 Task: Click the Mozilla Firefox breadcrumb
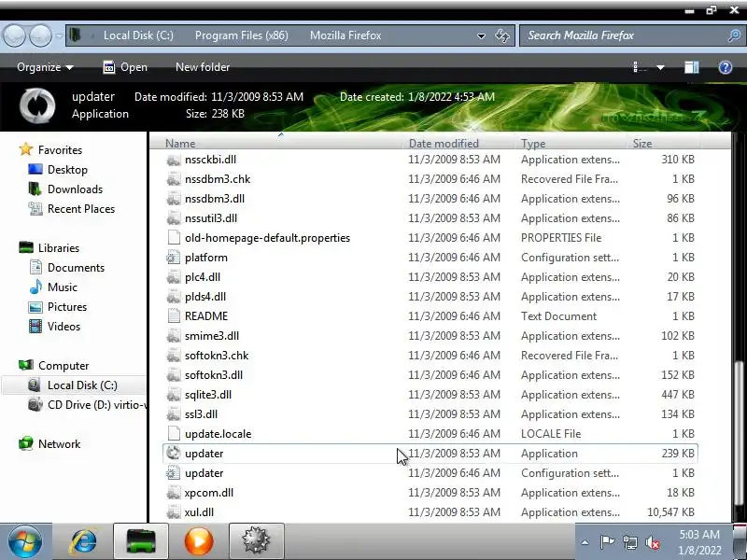(x=345, y=35)
